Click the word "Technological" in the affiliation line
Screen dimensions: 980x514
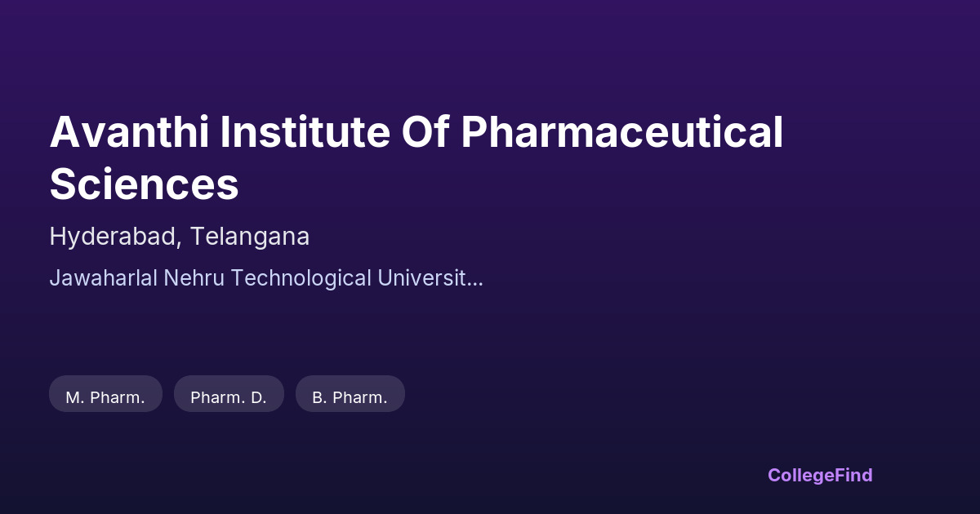coord(300,278)
